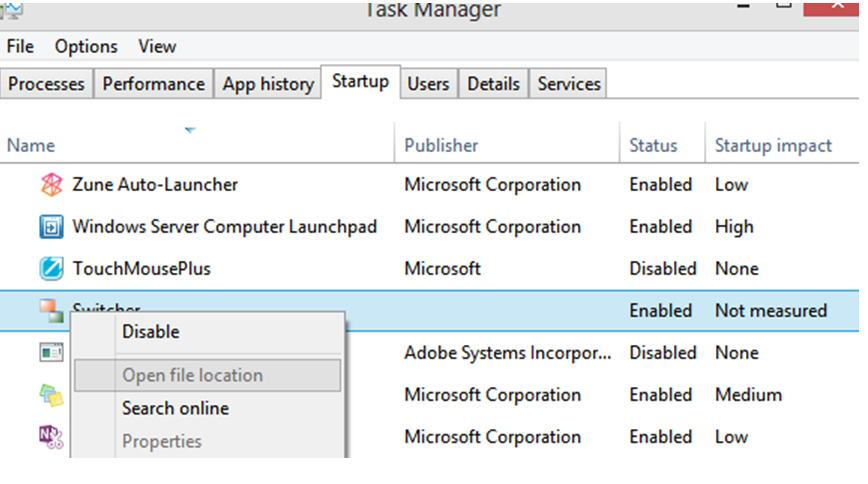Click the Windows Server Computer Launchpad icon
The image size is (868, 484).
pyautogui.click(x=51, y=226)
